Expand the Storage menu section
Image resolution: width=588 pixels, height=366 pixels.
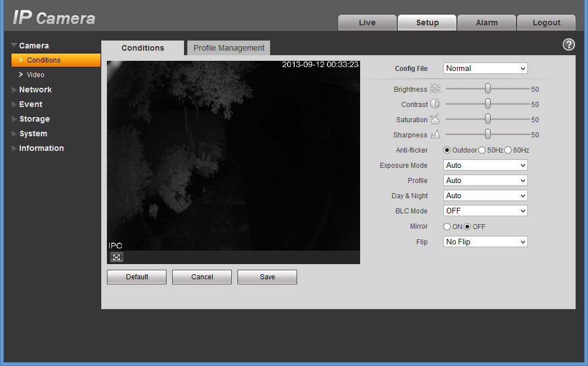(x=31, y=119)
